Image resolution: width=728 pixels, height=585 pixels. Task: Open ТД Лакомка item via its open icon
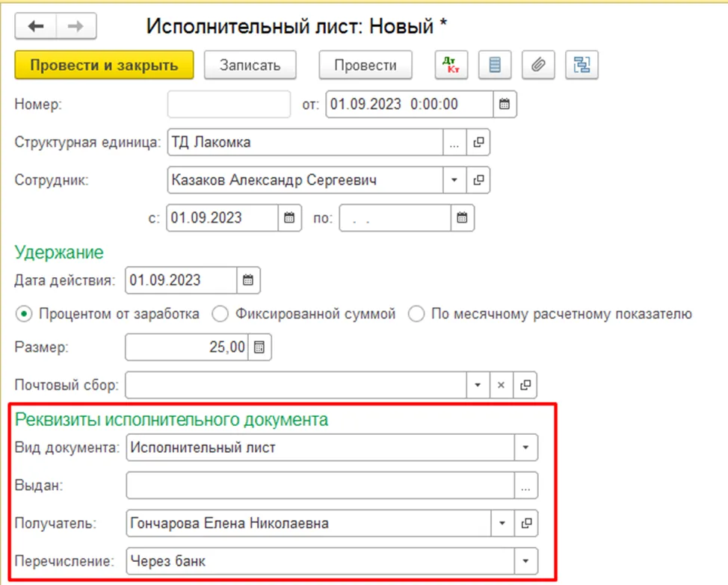tap(478, 143)
